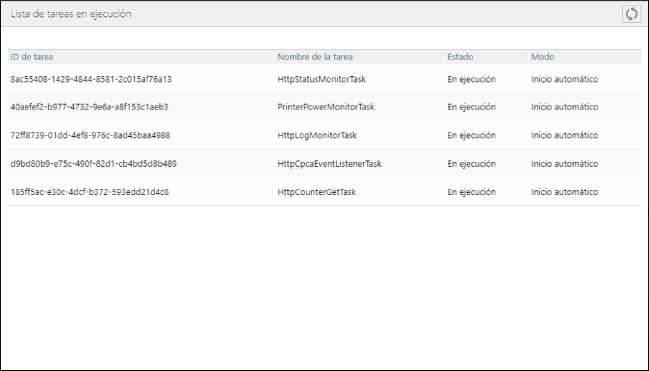Screen dimensions: 649x371
Task: Click task ID 185ff5ac-e30c-4dcf-b372-593edd21d4c8
Action: click(89, 192)
